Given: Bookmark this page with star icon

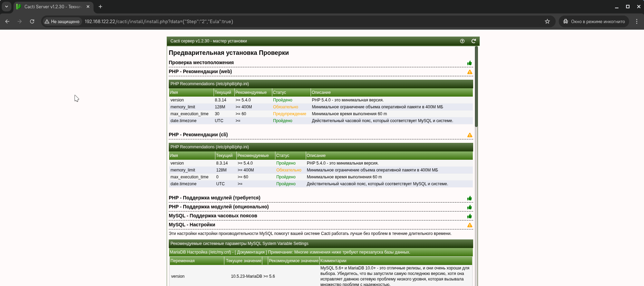Looking at the screenshot, I should coord(547,21).
